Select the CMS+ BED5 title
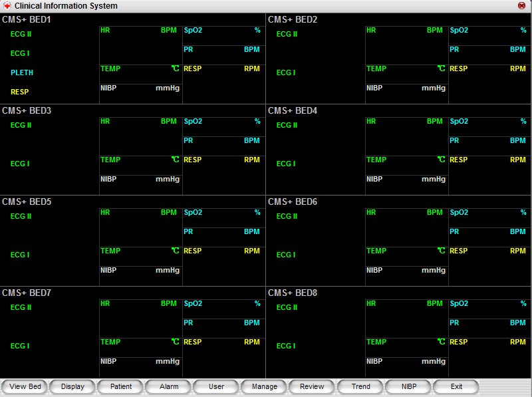Screen dimensions: 532x397 (27, 202)
